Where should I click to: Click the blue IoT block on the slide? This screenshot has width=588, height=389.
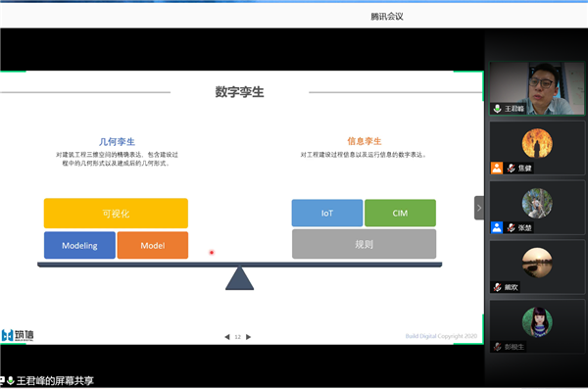[327, 213]
